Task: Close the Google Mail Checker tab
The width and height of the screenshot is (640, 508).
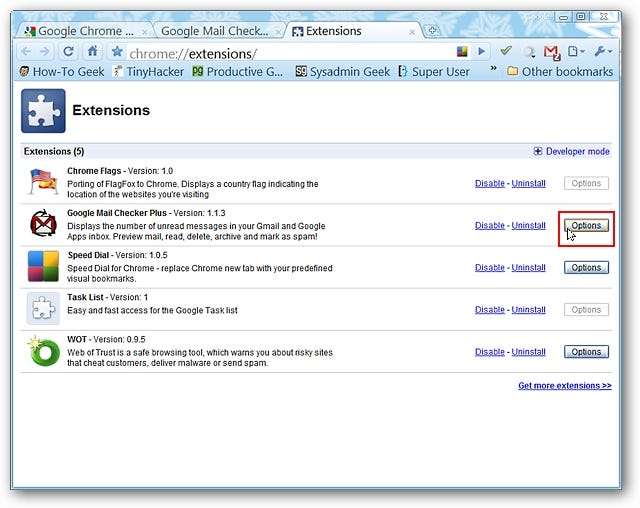Action: tap(278, 32)
